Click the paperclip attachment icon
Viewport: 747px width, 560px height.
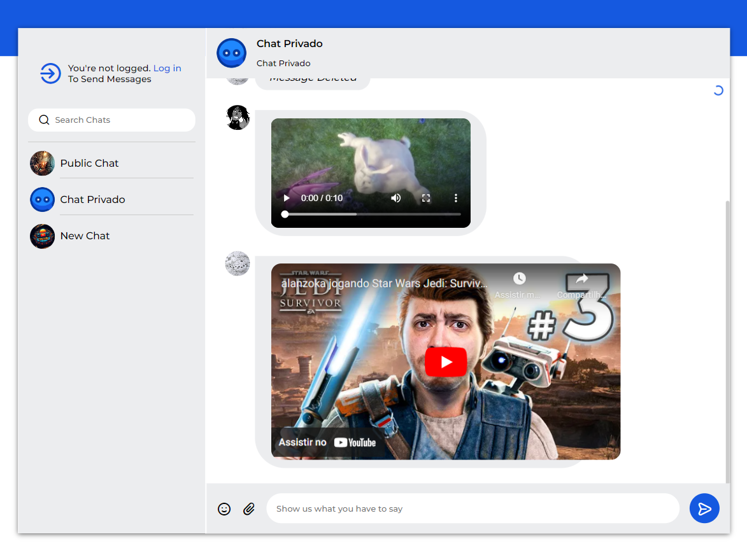click(249, 509)
